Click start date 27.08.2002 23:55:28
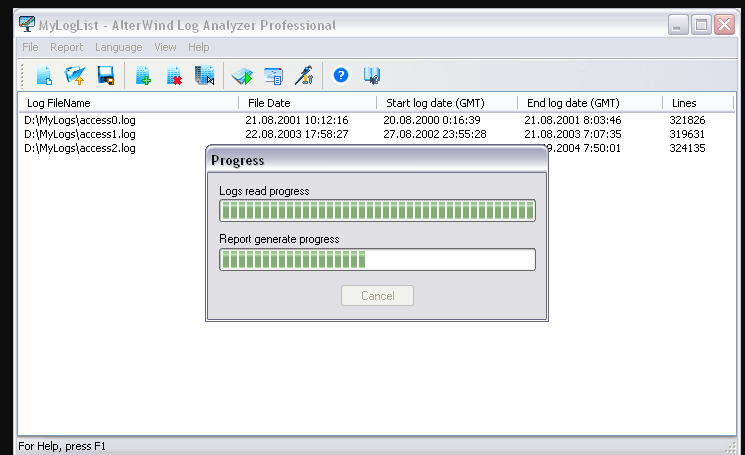Viewport: 745px width, 455px height. (435, 134)
